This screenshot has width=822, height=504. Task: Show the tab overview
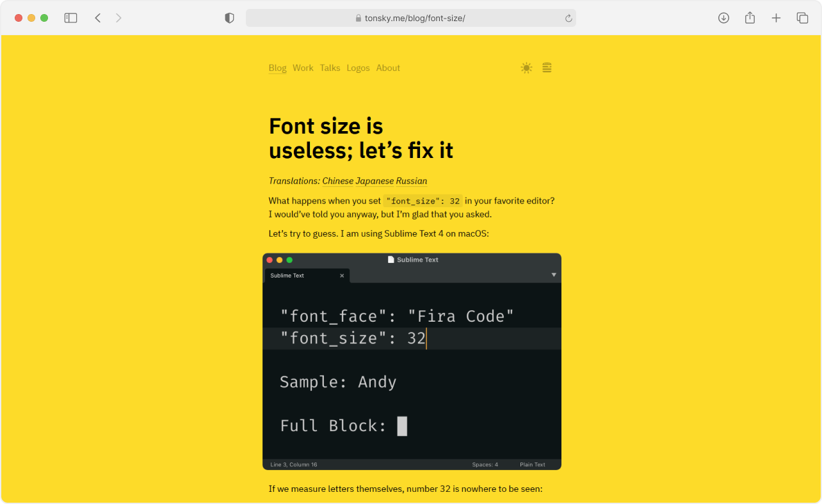point(802,18)
